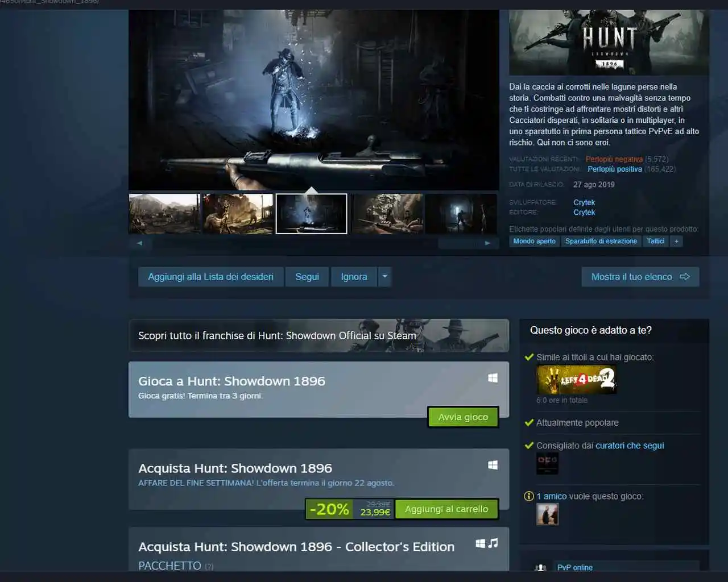Click the release date 27 ago 2019
Screen dimensions: 728x582
[594, 185]
